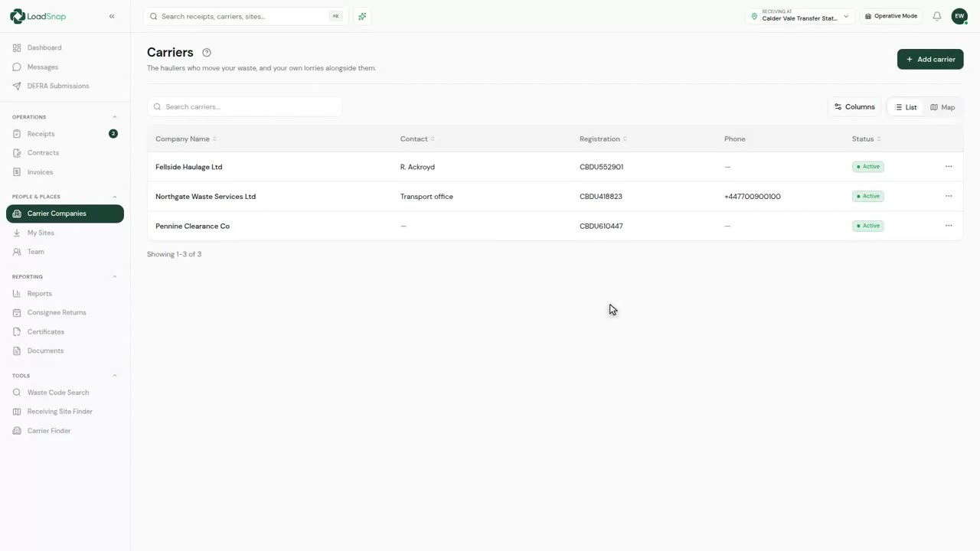The width and height of the screenshot is (980, 551).
Task: Open Team in sidebar
Action: coord(65,252)
